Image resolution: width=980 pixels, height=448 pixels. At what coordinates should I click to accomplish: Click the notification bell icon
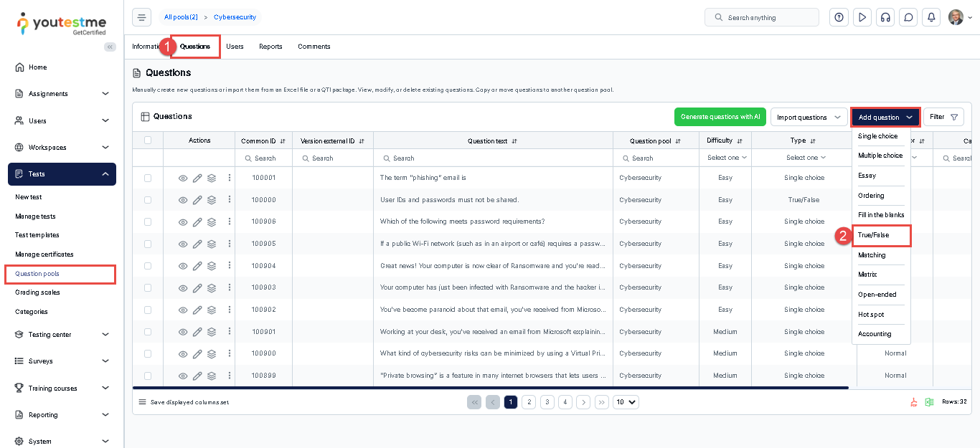pyautogui.click(x=931, y=17)
